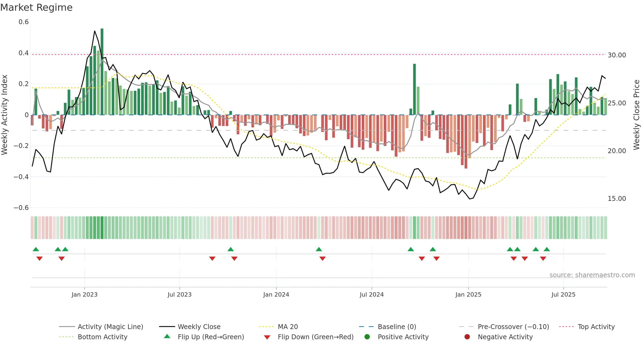Image resolution: width=644 pixels, height=362 pixels.
Task: Select the deepest red bar in December 2024
Action: pyautogui.click(x=466, y=142)
